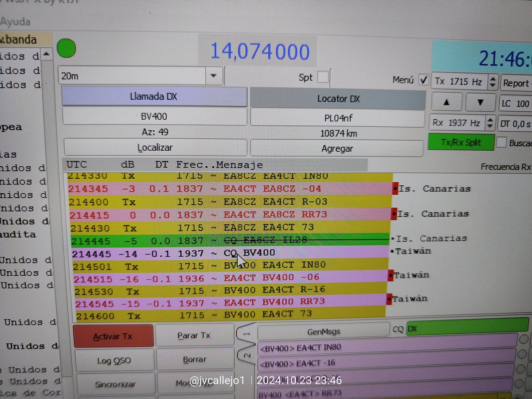The image size is (532, 399).
Task: Click the Report spinner control
Action: pos(516,82)
